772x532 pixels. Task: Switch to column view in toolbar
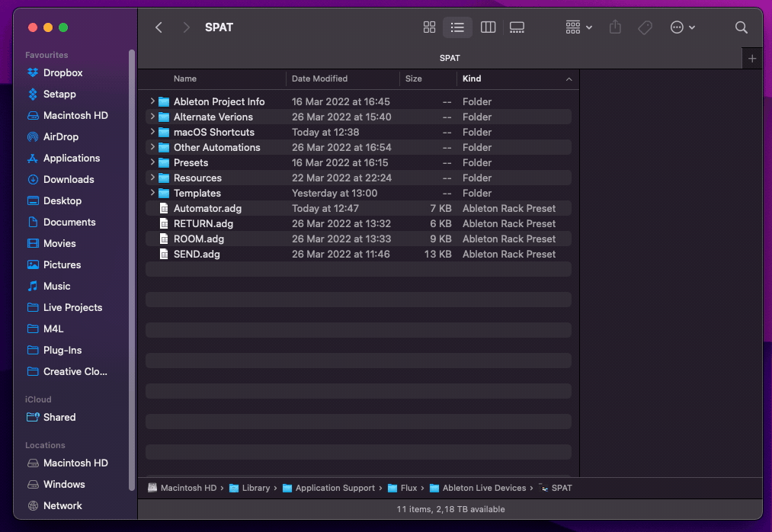tap(488, 27)
